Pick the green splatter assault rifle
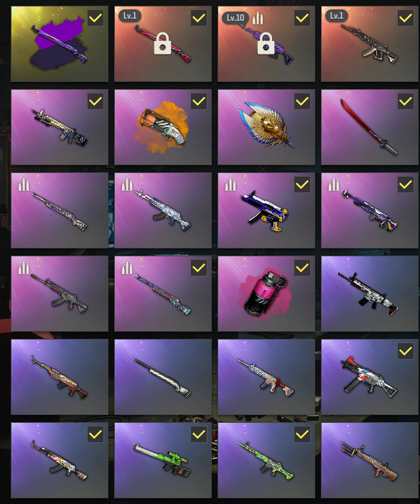 pyautogui.click(x=266, y=460)
